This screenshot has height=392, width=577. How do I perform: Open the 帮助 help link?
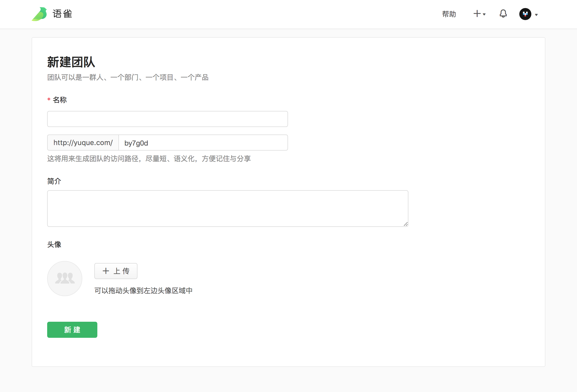tap(449, 14)
